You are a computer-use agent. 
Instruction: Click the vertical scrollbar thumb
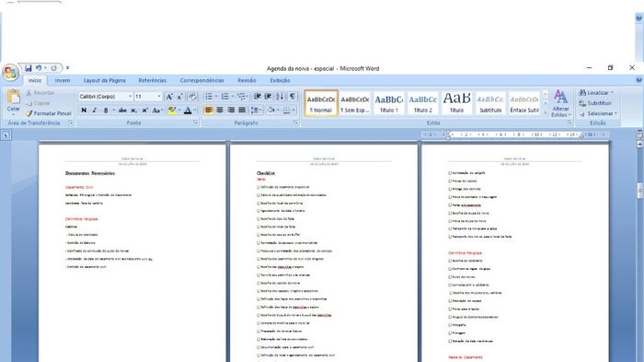click(640, 191)
